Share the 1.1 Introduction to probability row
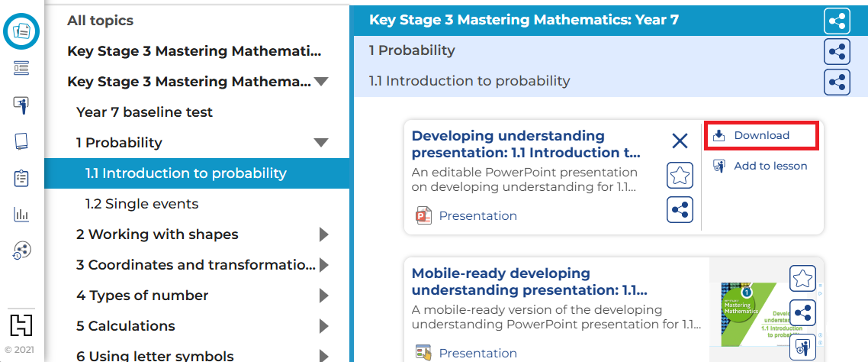Screen dimensions: 868x362 [x=837, y=82]
